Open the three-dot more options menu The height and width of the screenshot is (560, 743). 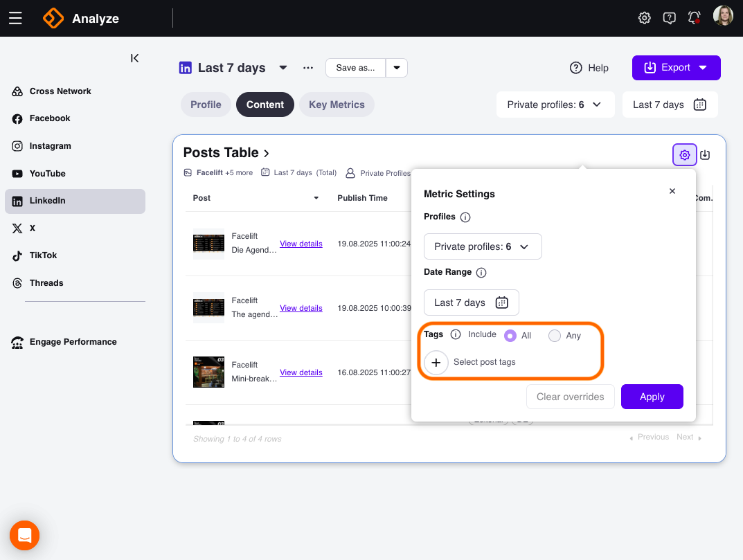coord(308,68)
